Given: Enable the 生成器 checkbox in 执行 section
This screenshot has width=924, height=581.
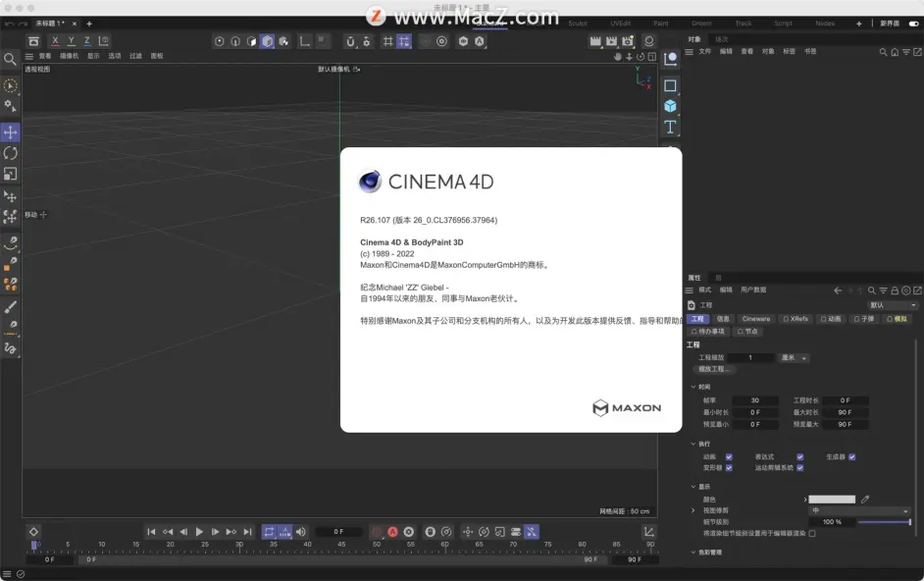Looking at the screenshot, I should pos(852,457).
